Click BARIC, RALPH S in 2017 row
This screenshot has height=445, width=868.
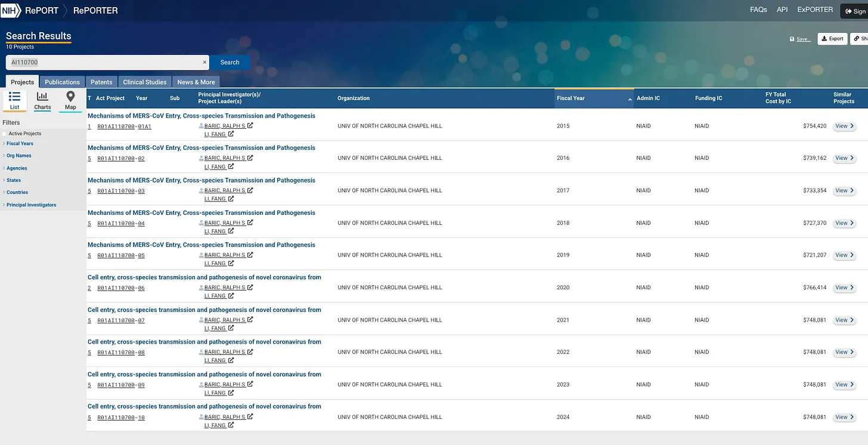(x=225, y=190)
